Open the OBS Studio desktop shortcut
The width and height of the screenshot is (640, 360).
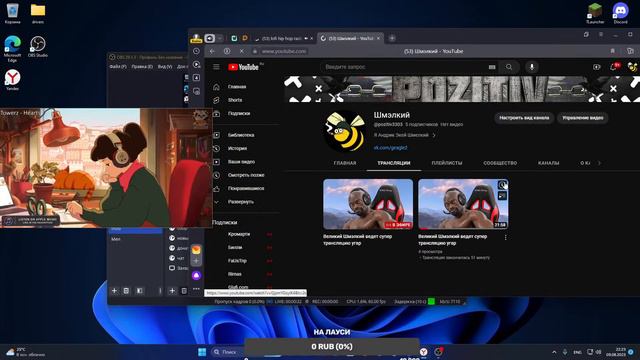click(38, 47)
